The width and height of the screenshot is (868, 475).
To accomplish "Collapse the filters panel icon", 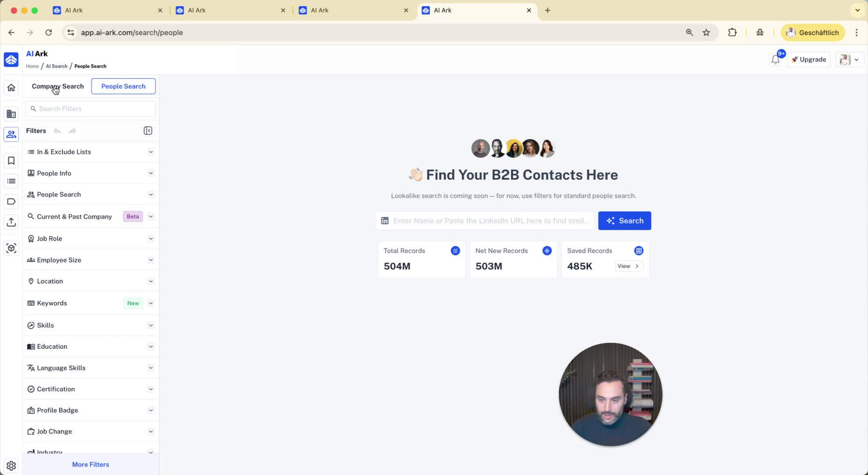I will 148,131.
